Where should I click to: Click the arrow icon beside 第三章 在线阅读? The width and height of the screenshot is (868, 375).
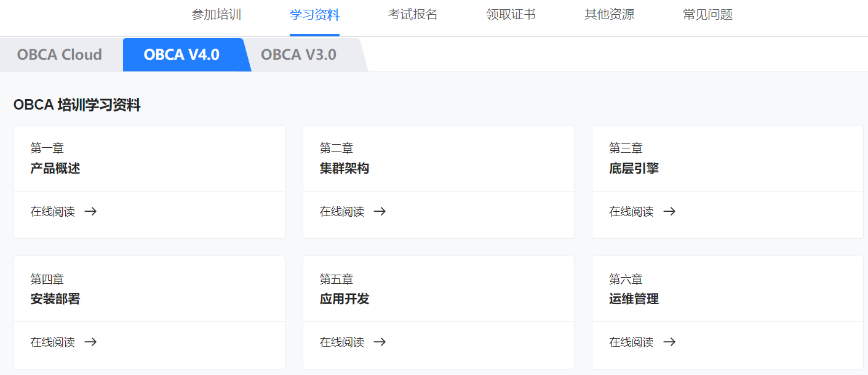pyautogui.click(x=669, y=211)
